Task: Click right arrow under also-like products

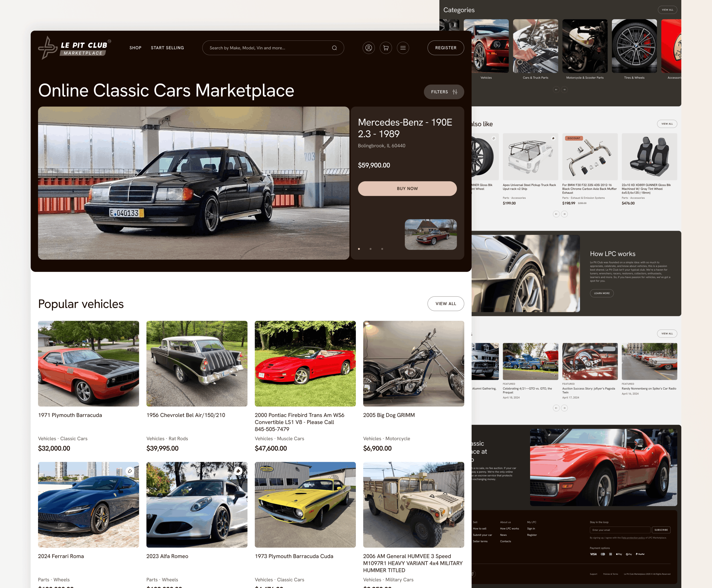Action: coord(564,214)
